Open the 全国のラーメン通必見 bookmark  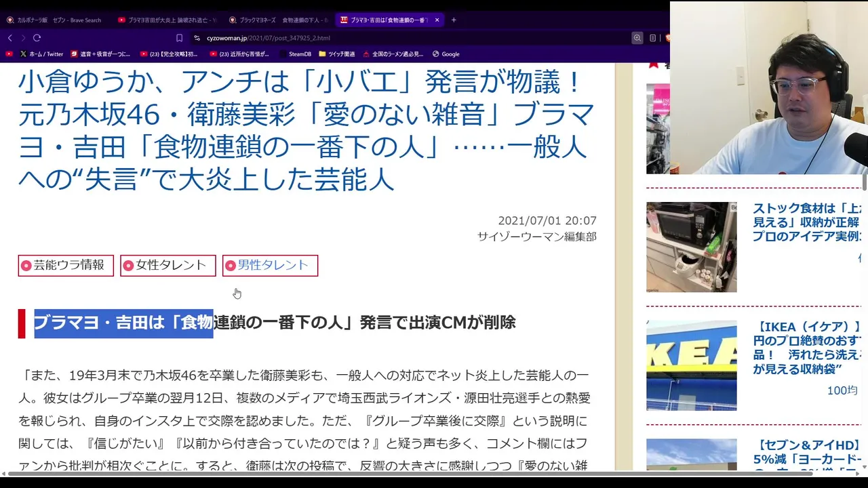tap(393, 54)
